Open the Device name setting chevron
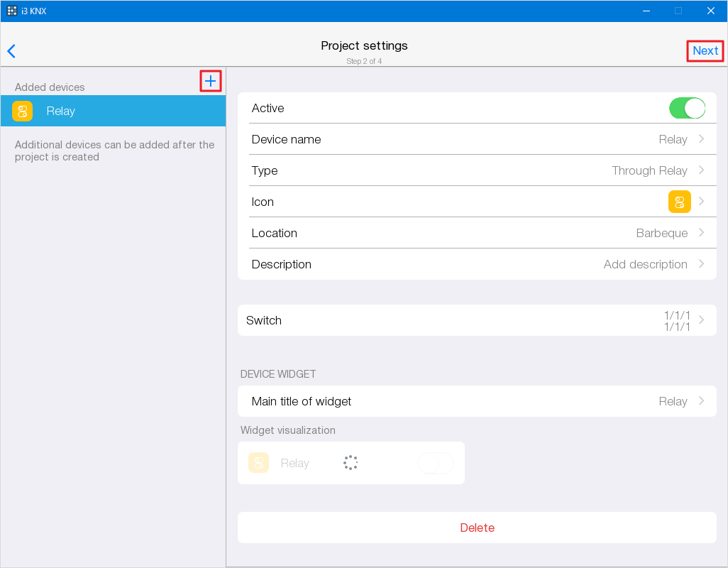Image resolution: width=728 pixels, height=568 pixels. pyautogui.click(x=701, y=139)
